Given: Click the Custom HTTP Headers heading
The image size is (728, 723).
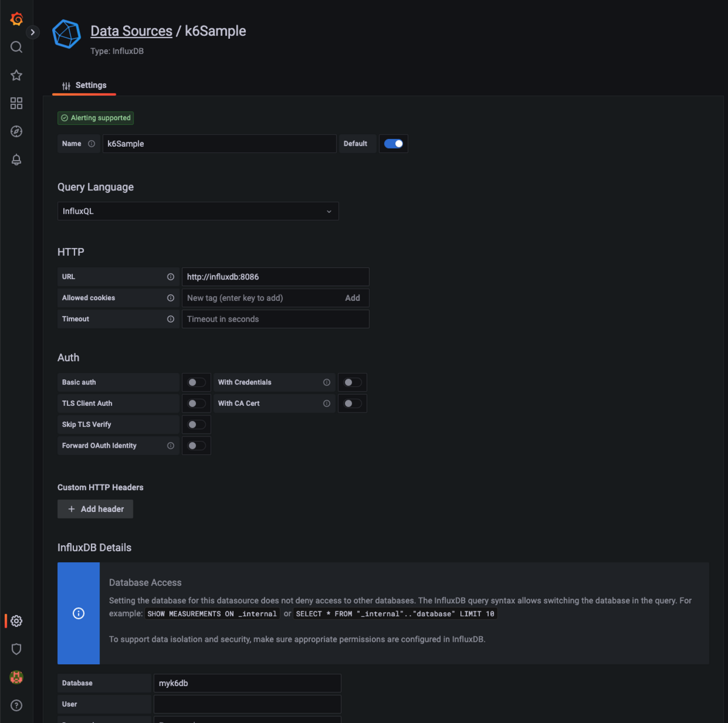Looking at the screenshot, I should [x=100, y=487].
